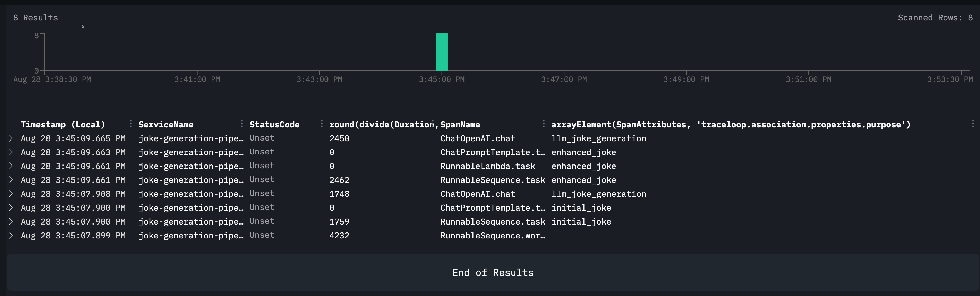The image size is (980, 296).
Task: Open Duration column kebab menu
Action: (x=433, y=124)
